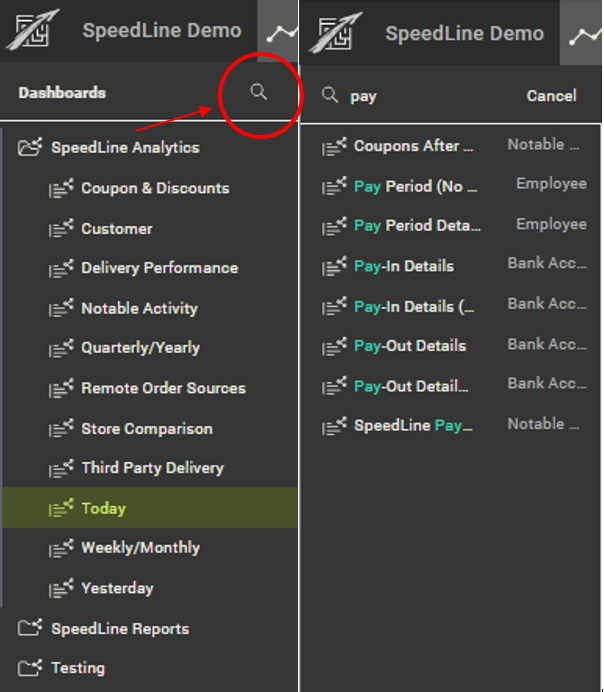Image resolution: width=604 pixels, height=692 pixels.
Task: Open Pay Period Deta... search result
Action: click(x=417, y=226)
